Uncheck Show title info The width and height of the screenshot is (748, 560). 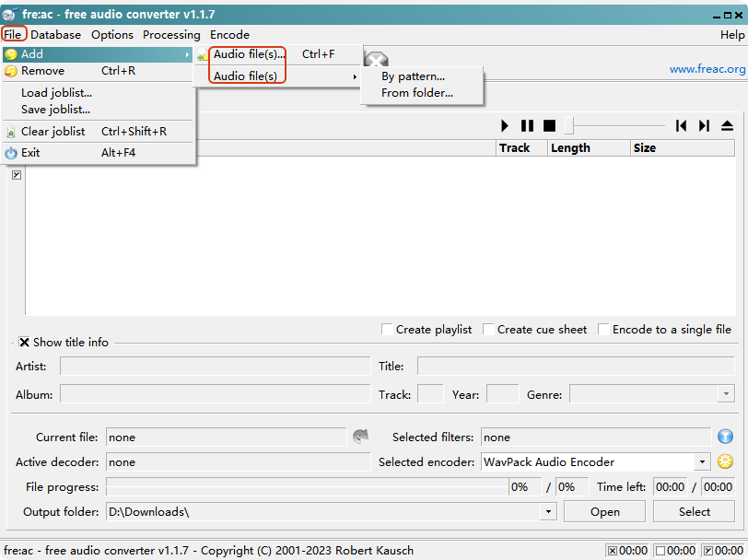coord(24,342)
